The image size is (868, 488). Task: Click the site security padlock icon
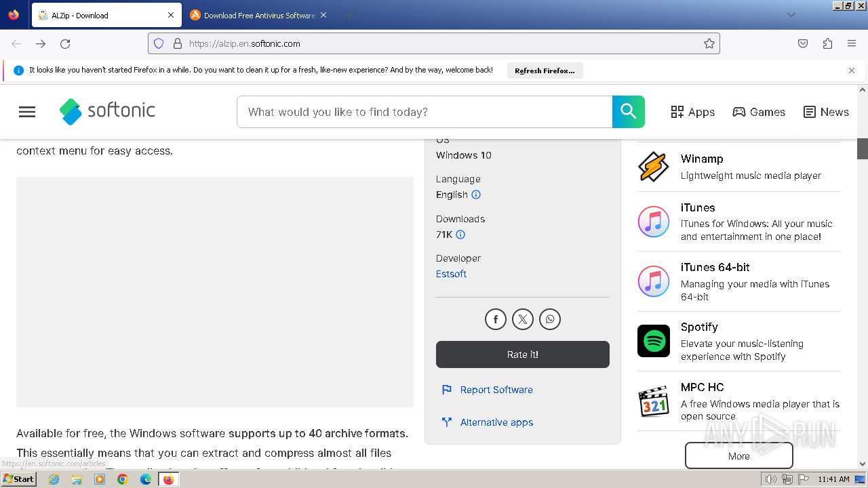point(178,43)
